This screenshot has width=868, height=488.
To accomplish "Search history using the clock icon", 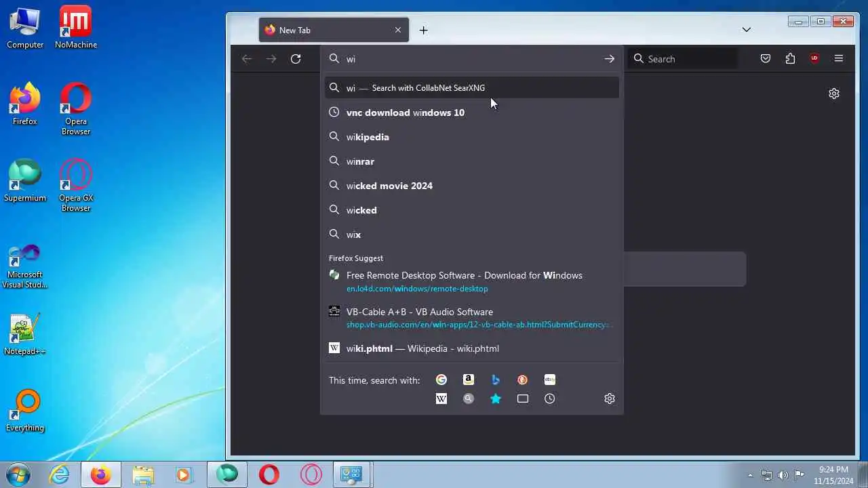I will [550, 399].
